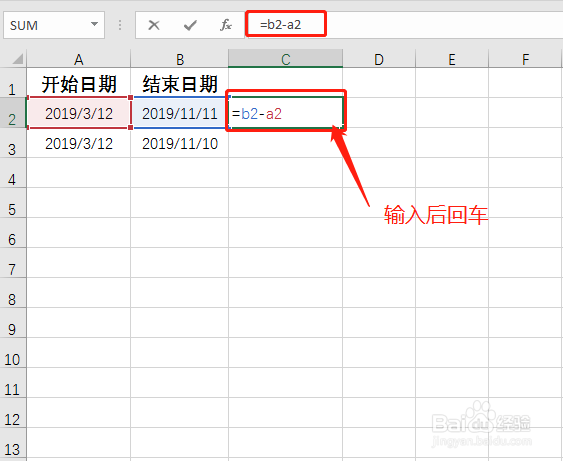
Task: Select row 11 header
Action: click(13, 382)
